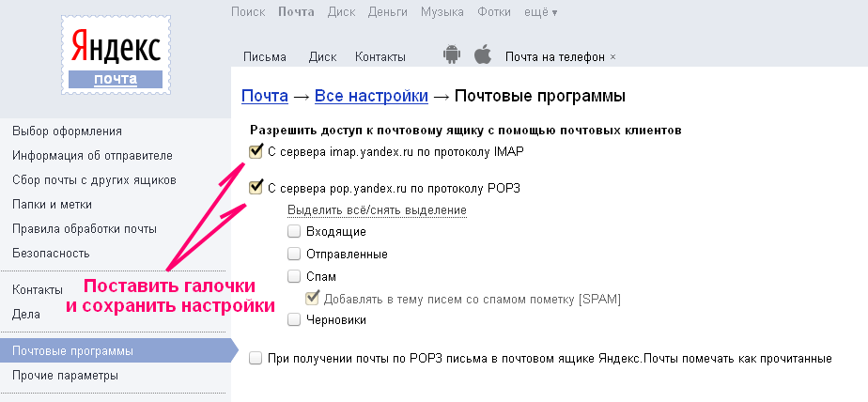Screen dimensions: 868x402
Task: Enable marking POP3 mail as read
Action: click(x=256, y=358)
